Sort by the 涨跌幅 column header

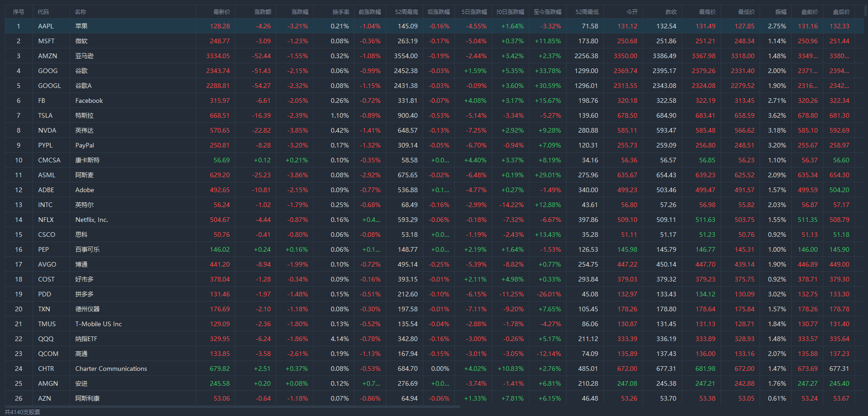300,12
